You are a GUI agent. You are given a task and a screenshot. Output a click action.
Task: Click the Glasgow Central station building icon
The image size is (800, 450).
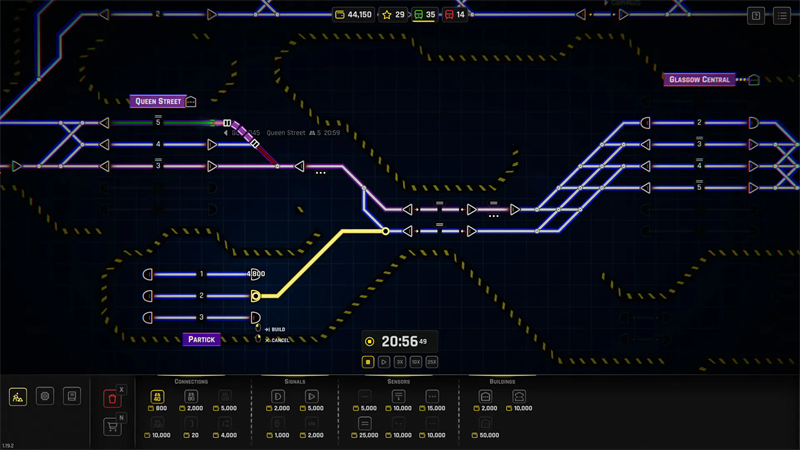pyautogui.click(x=754, y=80)
